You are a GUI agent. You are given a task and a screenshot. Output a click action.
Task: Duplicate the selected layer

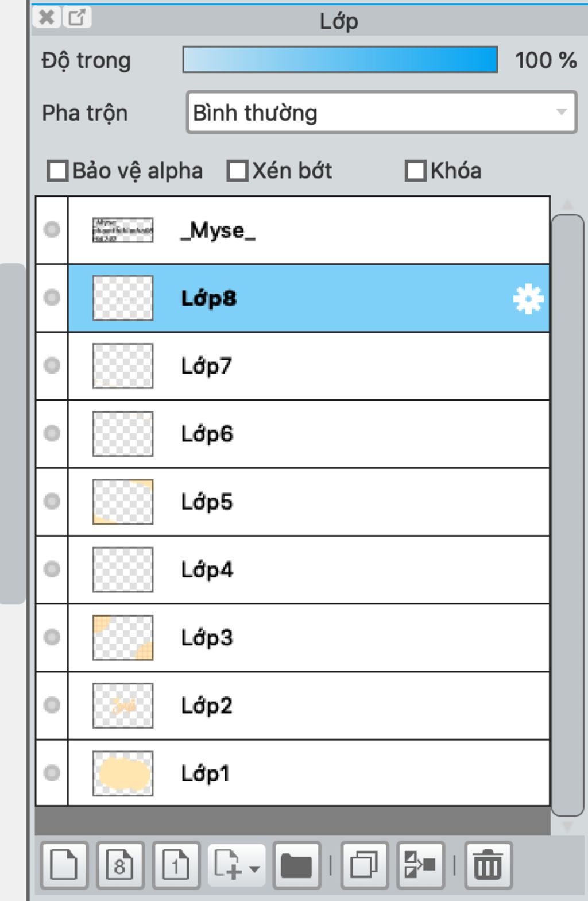pos(365,865)
